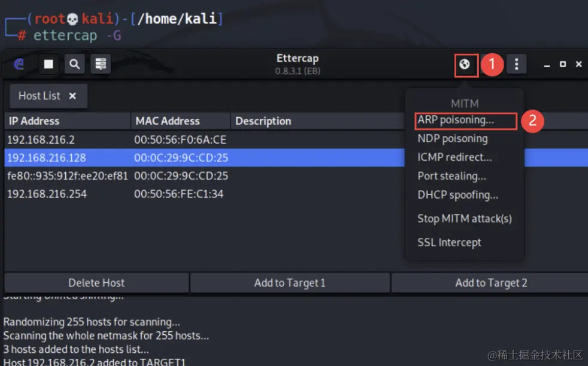Click Stop MITM attack(s)
Viewport: 588px width, 366px height.
pyautogui.click(x=465, y=218)
